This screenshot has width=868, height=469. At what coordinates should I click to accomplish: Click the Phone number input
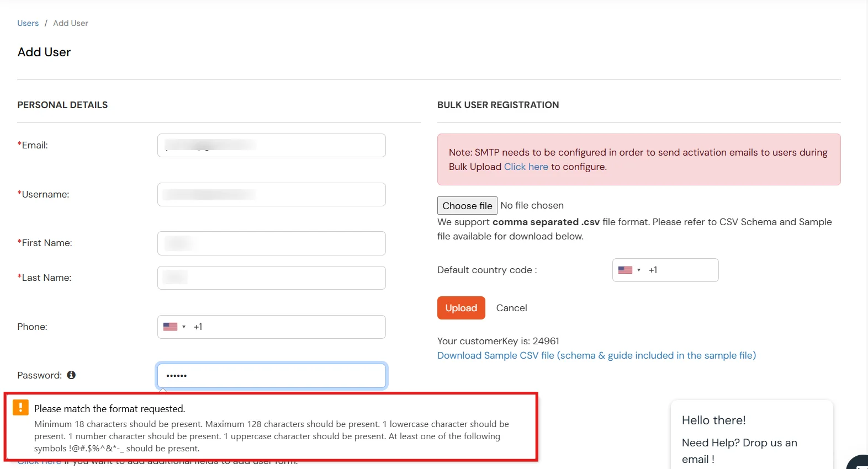(x=287, y=326)
